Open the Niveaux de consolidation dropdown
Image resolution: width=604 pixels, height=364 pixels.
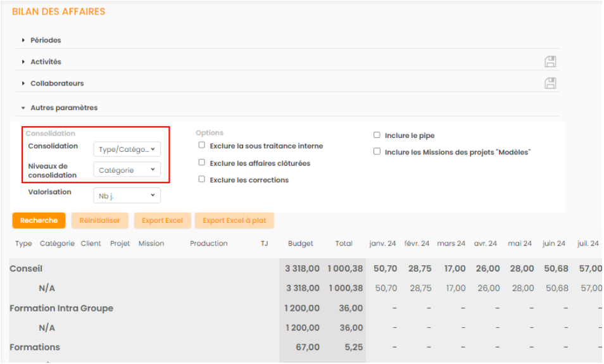(127, 170)
